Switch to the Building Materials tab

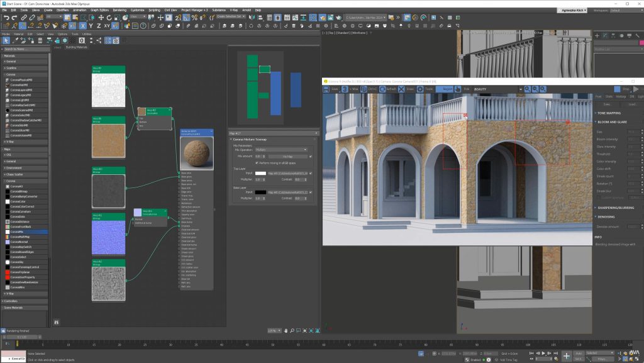tap(77, 47)
